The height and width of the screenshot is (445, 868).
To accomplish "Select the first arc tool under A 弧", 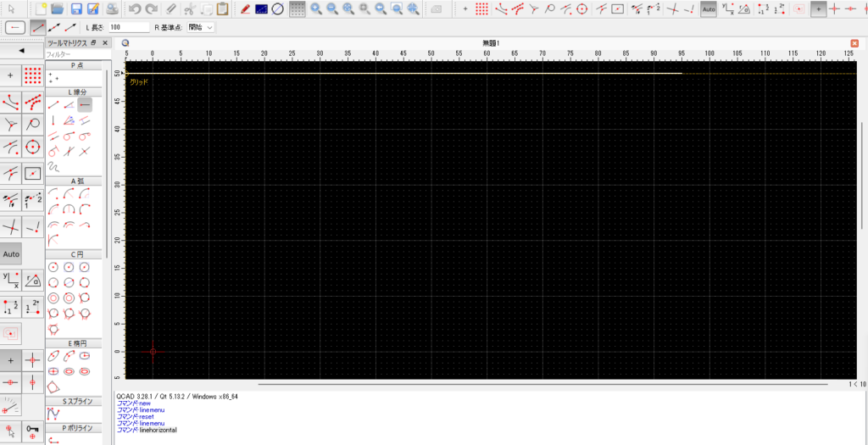I will point(53,193).
